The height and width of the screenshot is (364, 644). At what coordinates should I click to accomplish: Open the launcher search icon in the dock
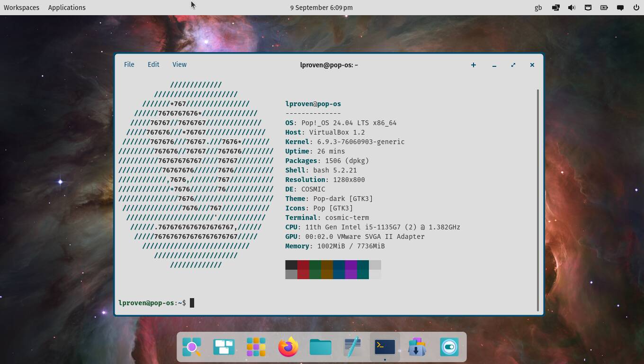191,347
